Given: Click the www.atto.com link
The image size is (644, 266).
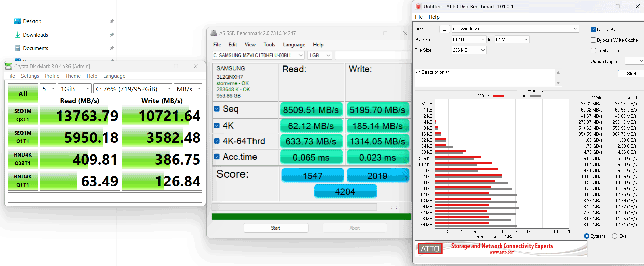Looking at the screenshot, I should [502, 252].
